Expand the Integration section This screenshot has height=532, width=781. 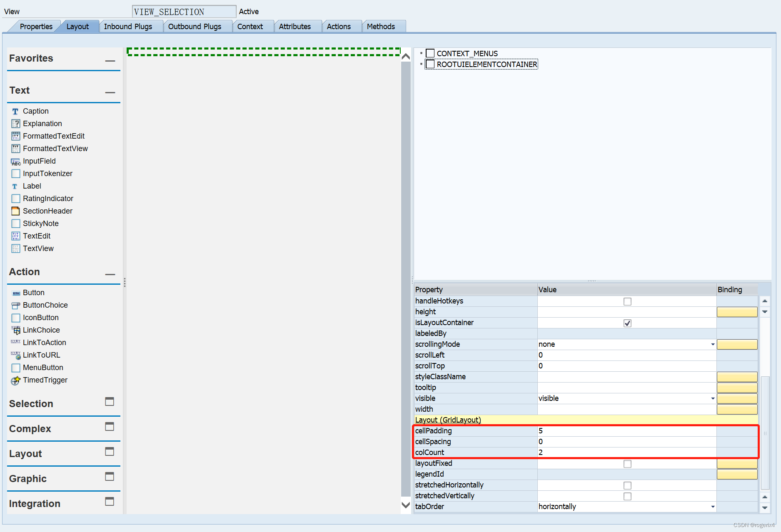[110, 502]
